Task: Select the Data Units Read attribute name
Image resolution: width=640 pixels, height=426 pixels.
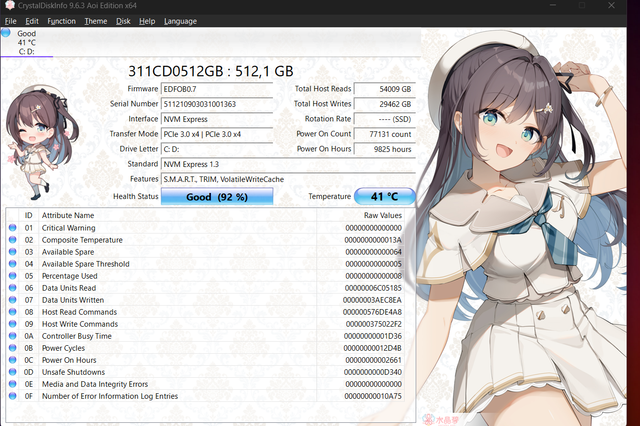Action: [69, 288]
